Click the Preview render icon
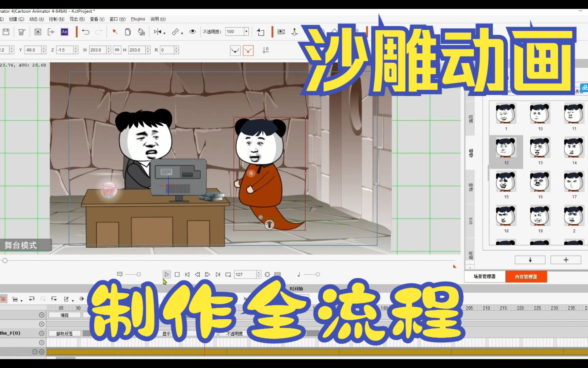This screenshot has width=588, height=368. [x=38, y=32]
